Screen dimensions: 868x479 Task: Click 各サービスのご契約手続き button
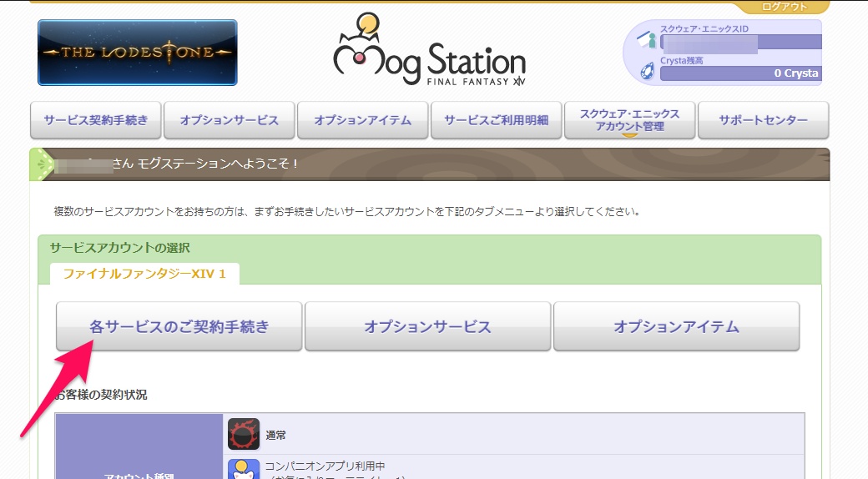click(179, 327)
